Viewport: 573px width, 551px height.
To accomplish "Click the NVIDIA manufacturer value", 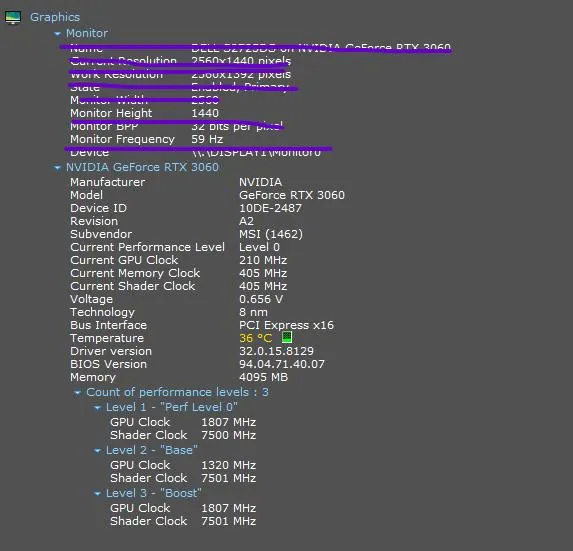I will coord(261,182).
